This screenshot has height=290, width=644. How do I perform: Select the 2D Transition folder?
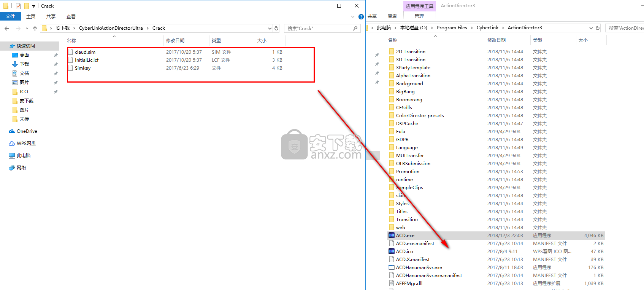[x=411, y=52]
